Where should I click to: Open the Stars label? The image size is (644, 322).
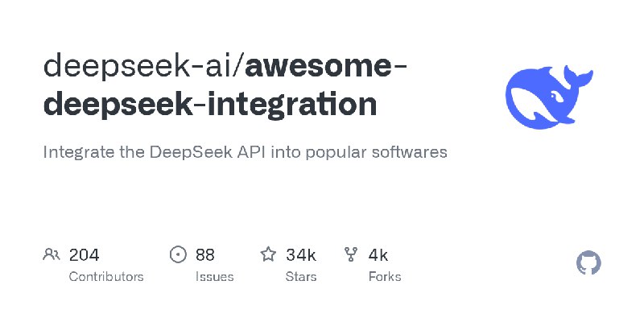301,277
